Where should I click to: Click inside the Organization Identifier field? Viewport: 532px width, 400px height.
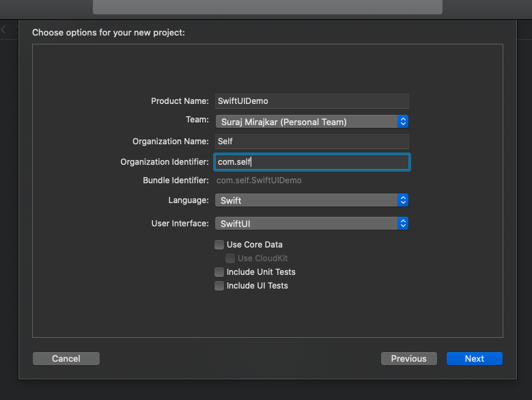tap(311, 161)
